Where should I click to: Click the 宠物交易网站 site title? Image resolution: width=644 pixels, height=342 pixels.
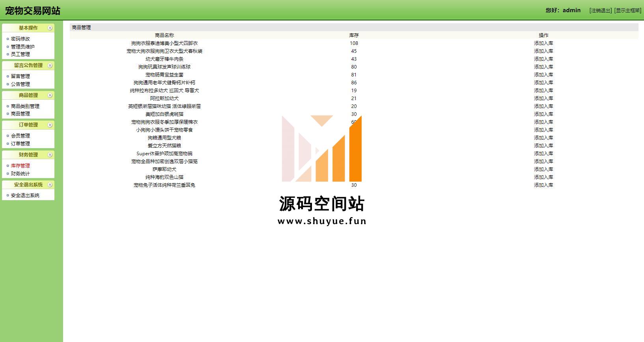[x=33, y=11]
